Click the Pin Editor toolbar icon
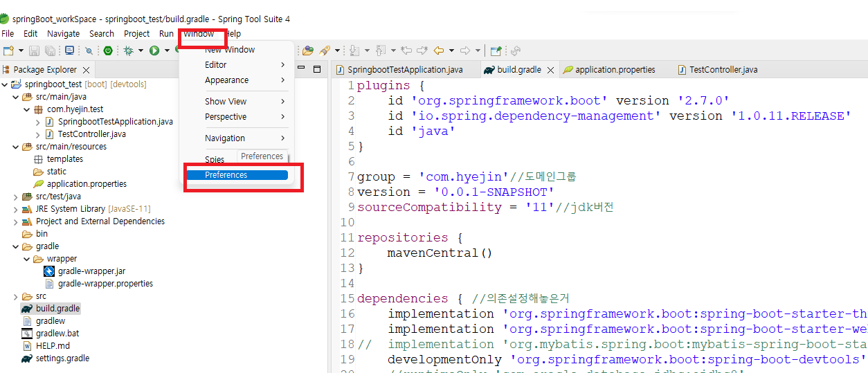The image size is (868, 373). [496, 51]
